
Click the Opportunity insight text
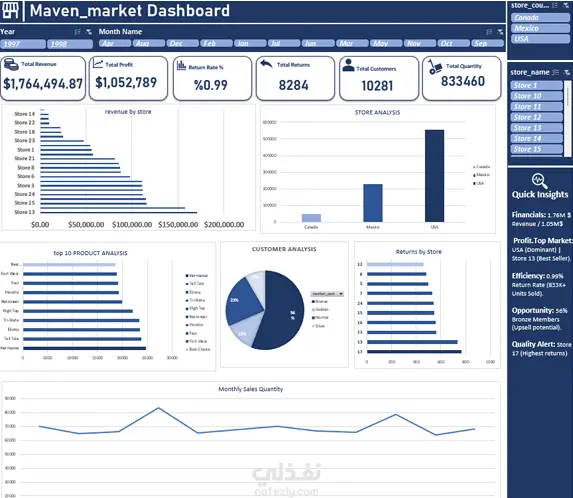tap(539, 319)
